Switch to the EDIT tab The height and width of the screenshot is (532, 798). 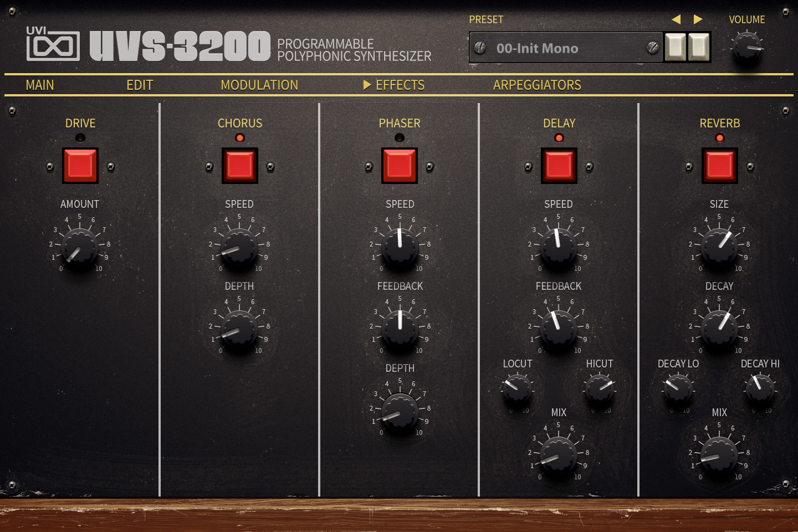click(139, 85)
